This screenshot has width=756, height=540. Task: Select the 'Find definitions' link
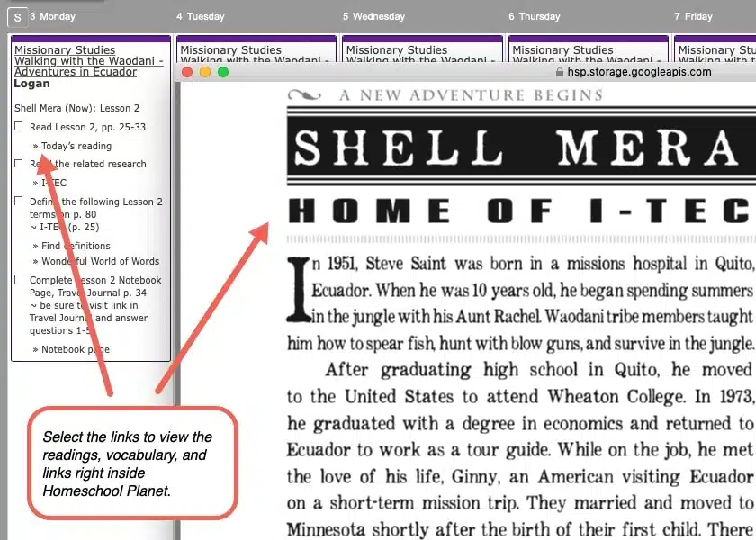[76, 246]
